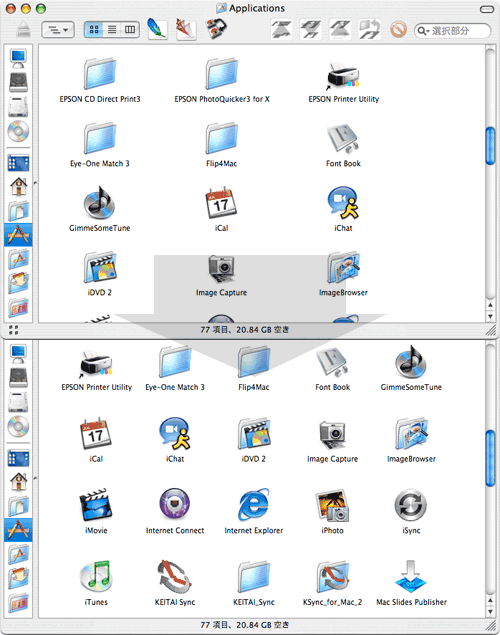Select the iPhoto application icon
The image size is (500, 635).
click(x=332, y=505)
